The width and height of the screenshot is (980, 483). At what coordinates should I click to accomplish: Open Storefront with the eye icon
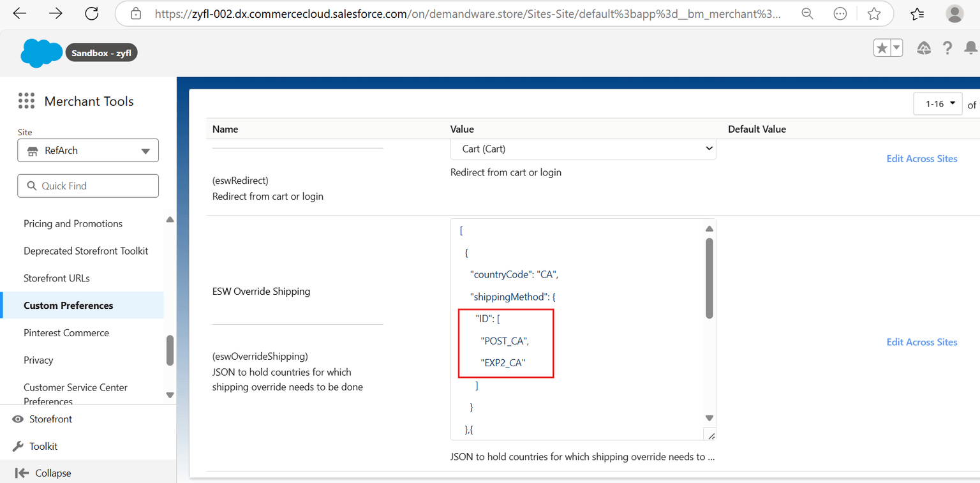point(42,419)
